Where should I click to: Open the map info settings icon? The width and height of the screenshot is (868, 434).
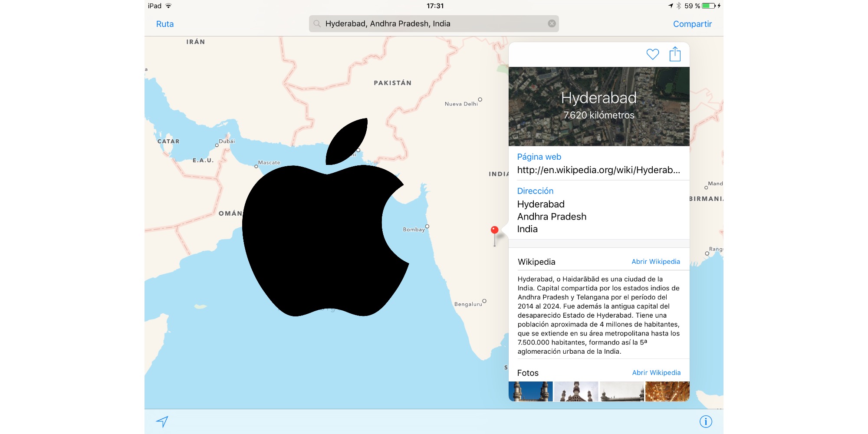pos(706,421)
